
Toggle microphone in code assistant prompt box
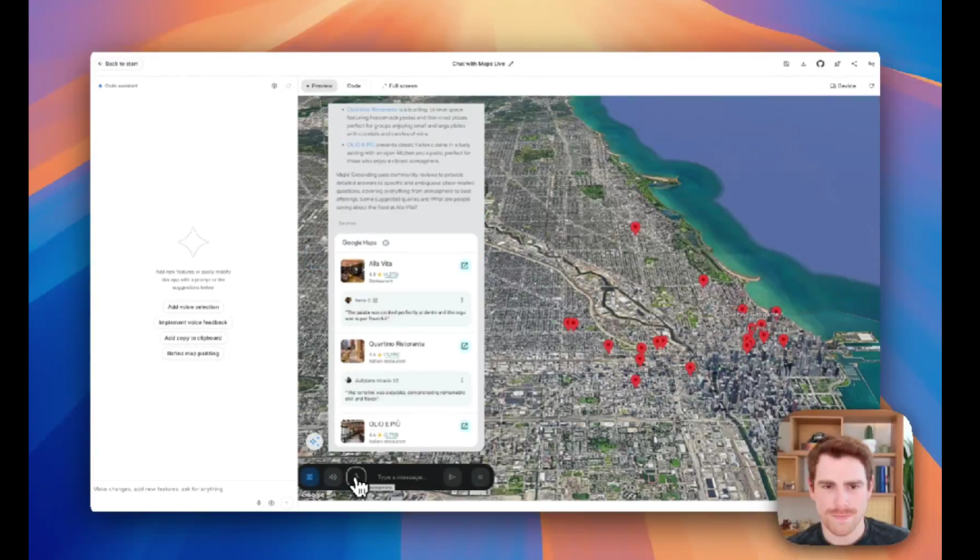(x=259, y=502)
